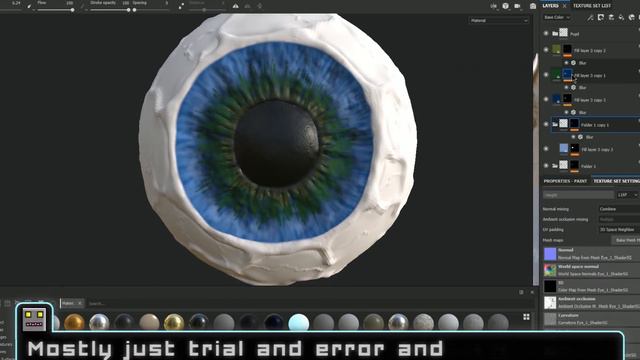Click the Add fill layer bucket icon
The width and height of the screenshot is (640, 360).
pyautogui.click(x=621, y=17)
